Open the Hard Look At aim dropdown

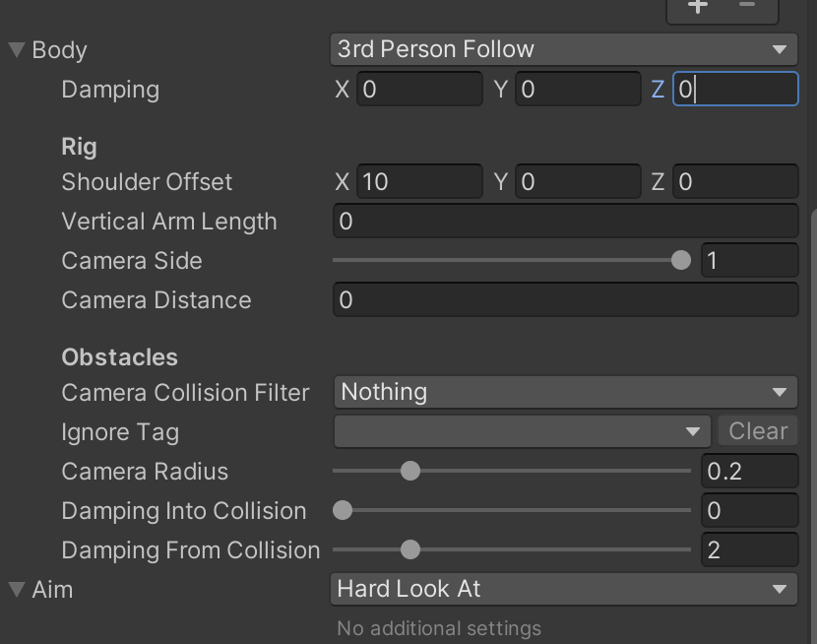pos(563,589)
